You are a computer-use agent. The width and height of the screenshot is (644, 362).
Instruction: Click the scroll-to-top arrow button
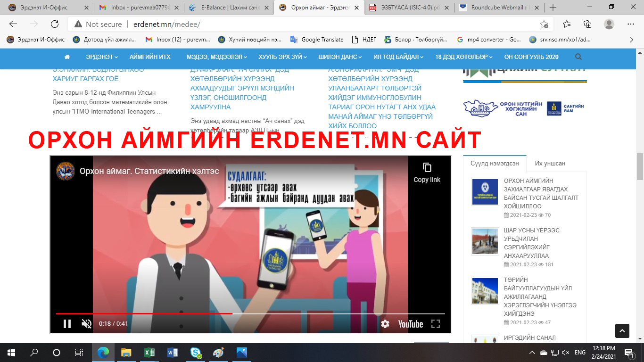622,330
